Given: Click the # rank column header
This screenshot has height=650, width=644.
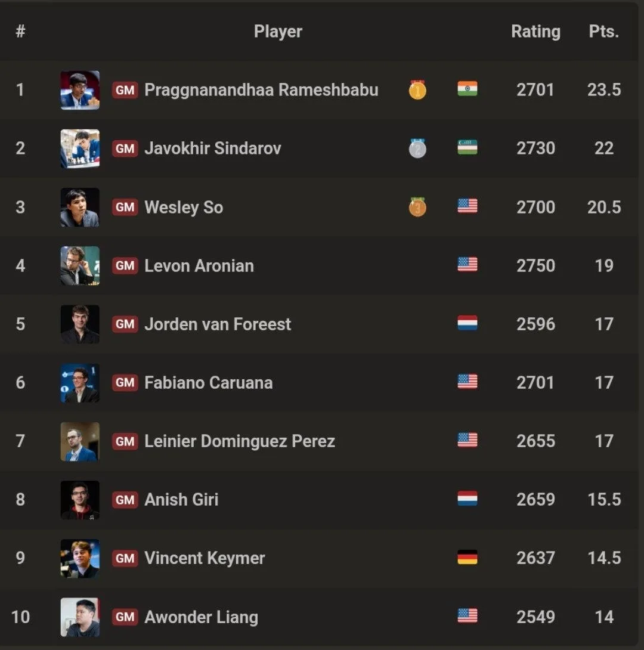Looking at the screenshot, I should pyautogui.click(x=20, y=32).
